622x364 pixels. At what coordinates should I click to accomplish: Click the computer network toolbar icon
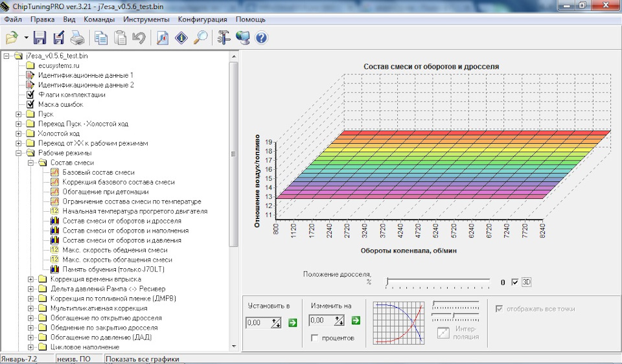click(x=243, y=38)
